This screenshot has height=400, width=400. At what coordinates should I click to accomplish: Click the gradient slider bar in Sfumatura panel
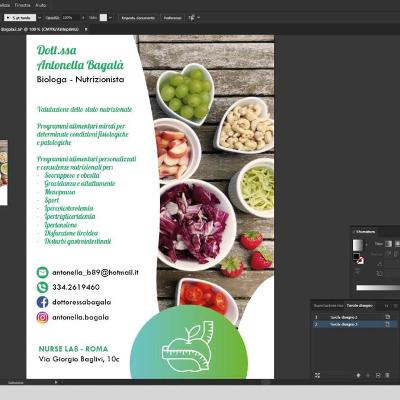378,288
